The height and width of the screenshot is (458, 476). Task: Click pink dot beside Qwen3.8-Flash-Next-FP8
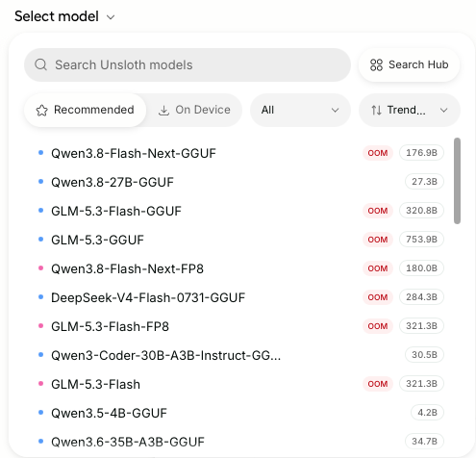40,267
